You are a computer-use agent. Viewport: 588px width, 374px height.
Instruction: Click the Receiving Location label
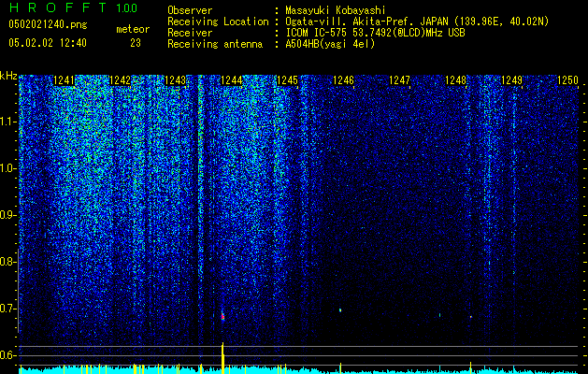(218, 22)
